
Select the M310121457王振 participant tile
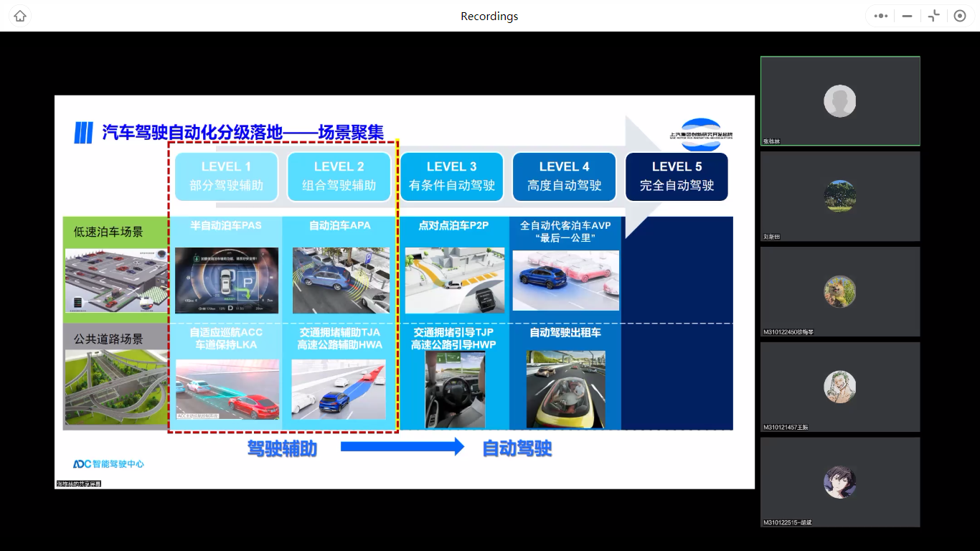(840, 387)
